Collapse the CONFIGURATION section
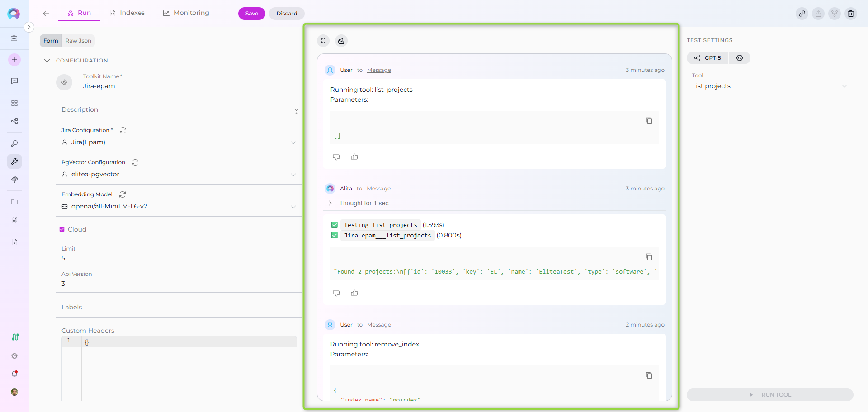Viewport: 868px width, 412px height. tap(47, 61)
